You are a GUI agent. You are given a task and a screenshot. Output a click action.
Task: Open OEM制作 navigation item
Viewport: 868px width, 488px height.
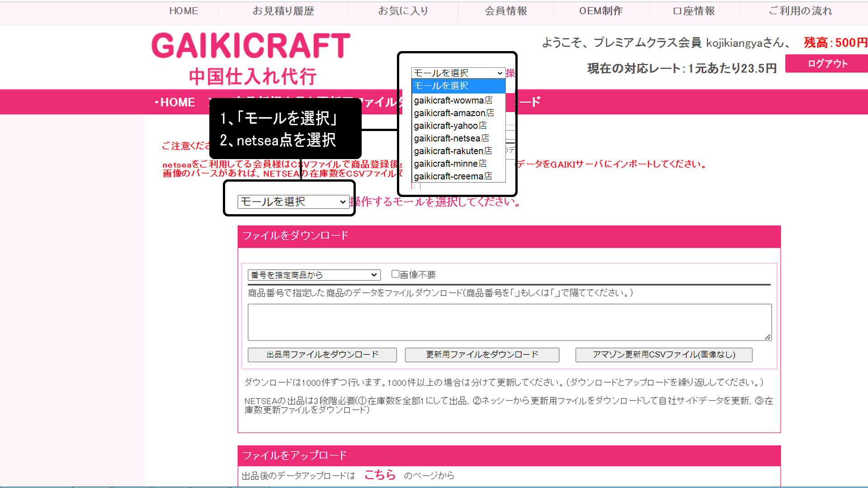click(601, 11)
